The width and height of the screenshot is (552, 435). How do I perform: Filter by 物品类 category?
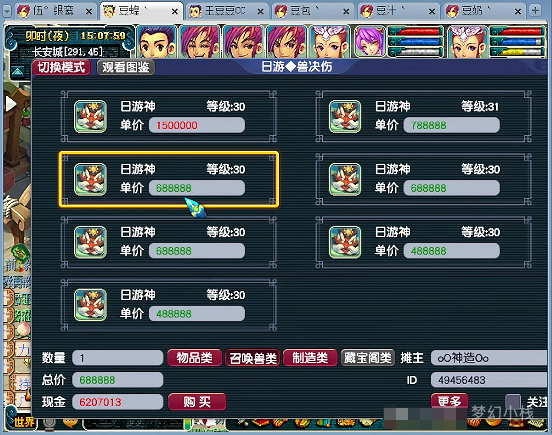[194, 358]
